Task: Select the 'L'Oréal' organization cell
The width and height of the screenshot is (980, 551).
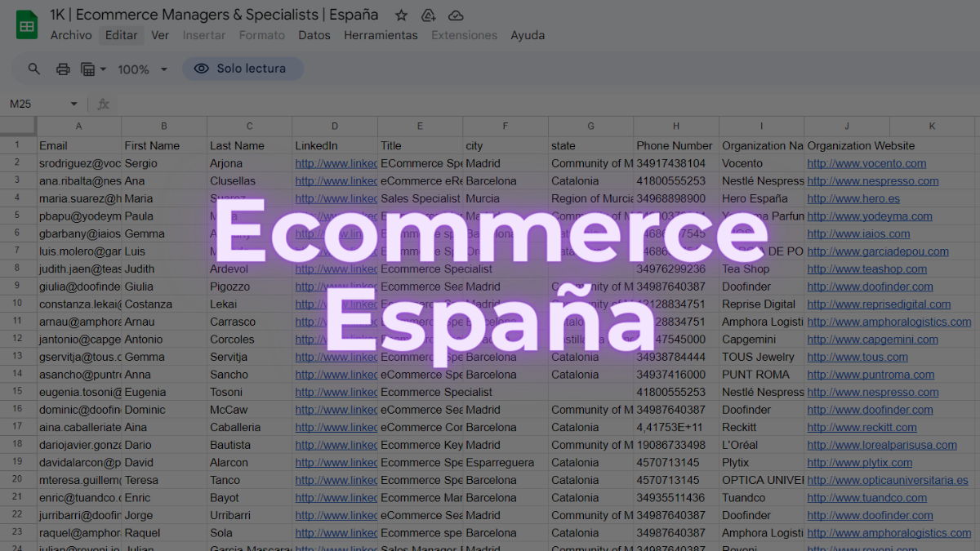Action: [x=761, y=445]
